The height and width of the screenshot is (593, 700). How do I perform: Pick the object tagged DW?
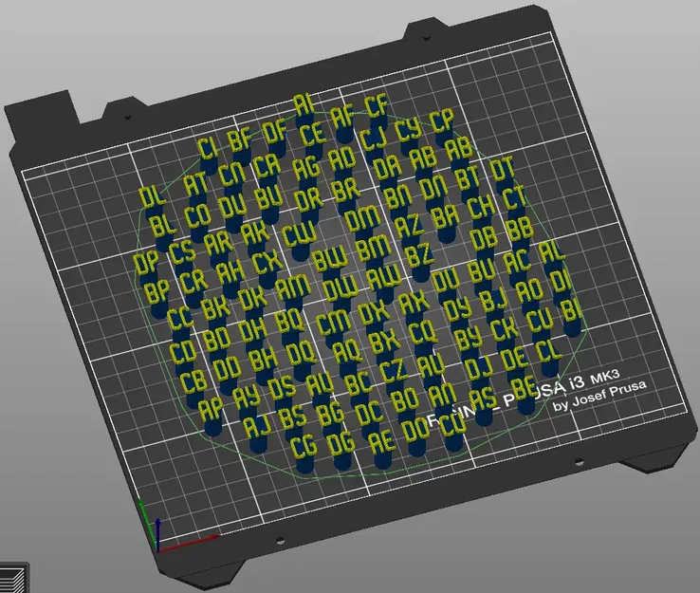(x=341, y=288)
